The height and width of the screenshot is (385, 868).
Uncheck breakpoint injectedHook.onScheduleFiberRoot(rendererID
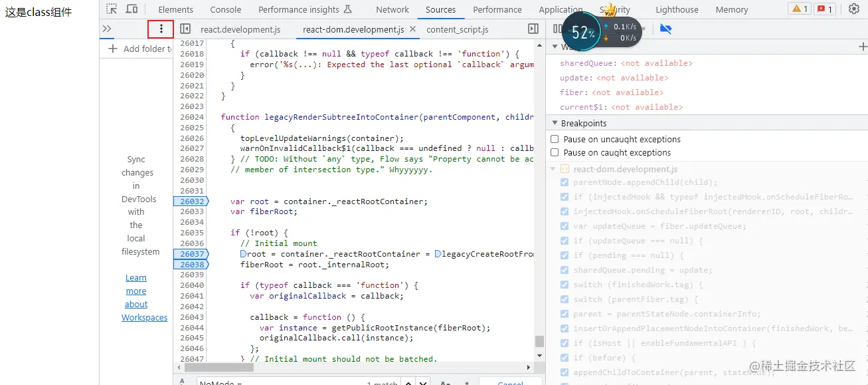564,211
